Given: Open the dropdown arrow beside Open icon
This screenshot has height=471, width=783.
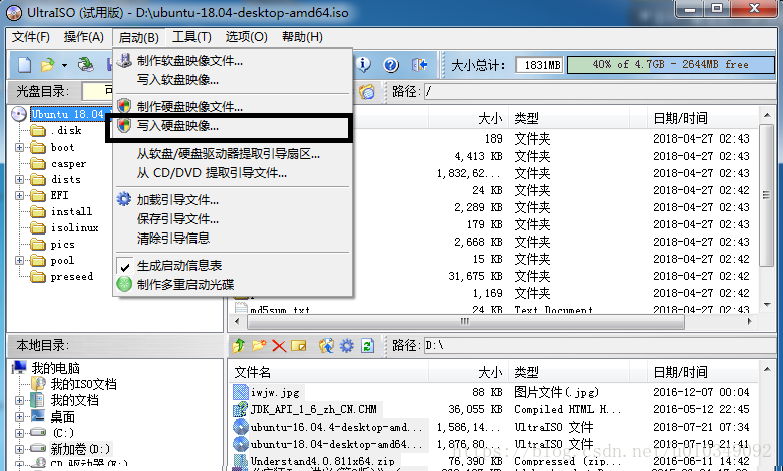Looking at the screenshot, I should (x=64, y=65).
